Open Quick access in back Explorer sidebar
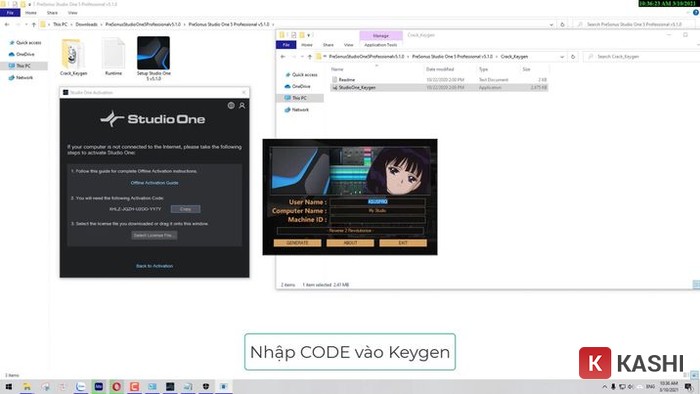This screenshot has width=700, height=394. 25,42
